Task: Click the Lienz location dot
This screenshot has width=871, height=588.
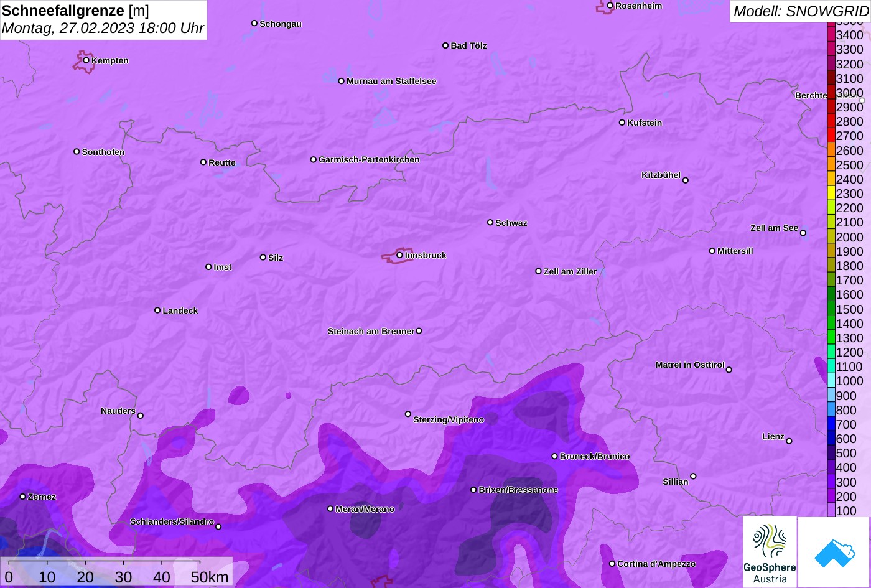Action: (789, 441)
